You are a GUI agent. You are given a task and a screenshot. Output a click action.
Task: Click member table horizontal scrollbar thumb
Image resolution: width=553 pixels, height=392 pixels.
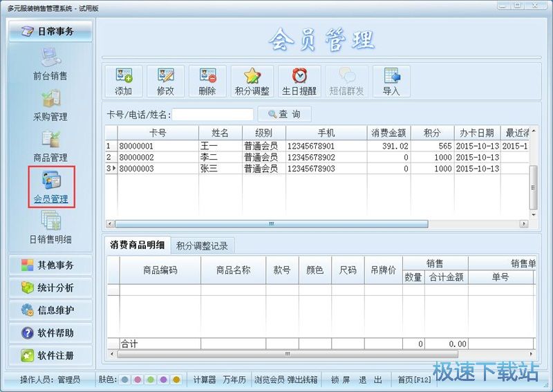tap(272, 224)
